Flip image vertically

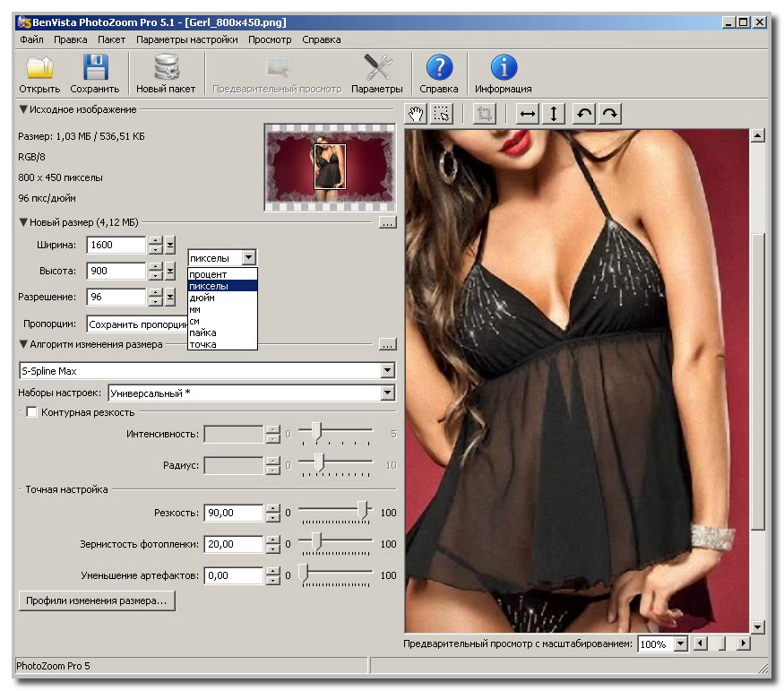coord(554,114)
